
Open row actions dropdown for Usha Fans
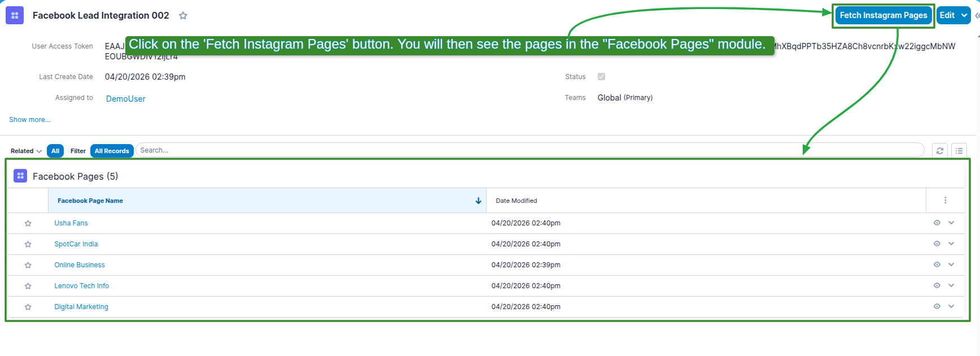point(951,223)
